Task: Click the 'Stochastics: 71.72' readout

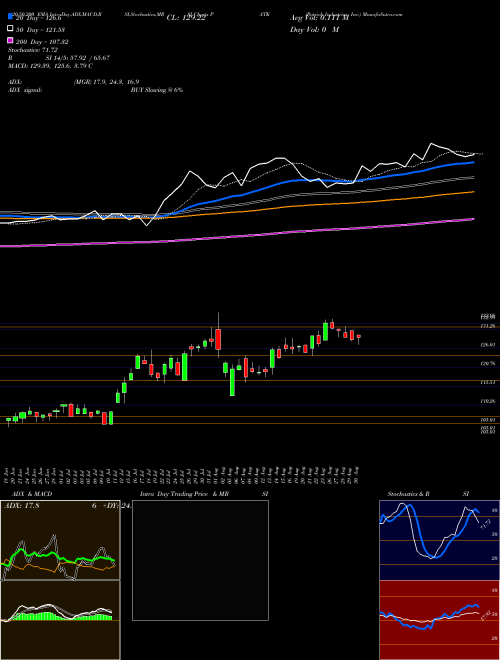Action: [33, 50]
